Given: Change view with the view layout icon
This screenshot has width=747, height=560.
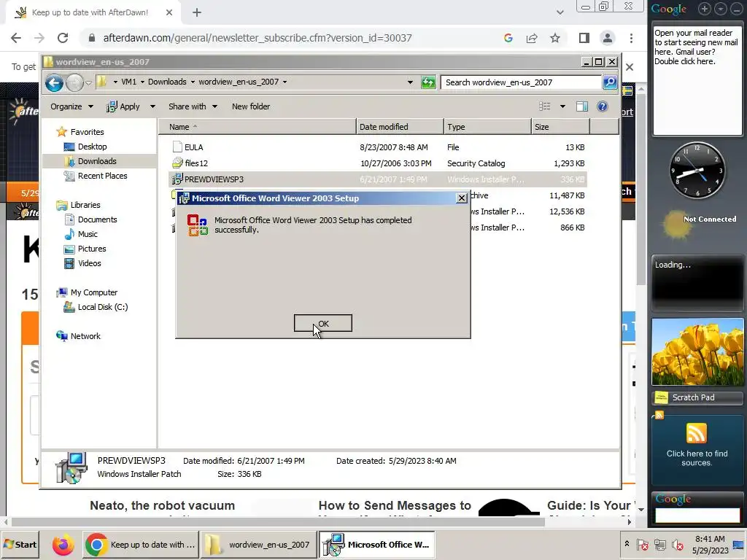Looking at the screenshot, I should coord(544,106).
